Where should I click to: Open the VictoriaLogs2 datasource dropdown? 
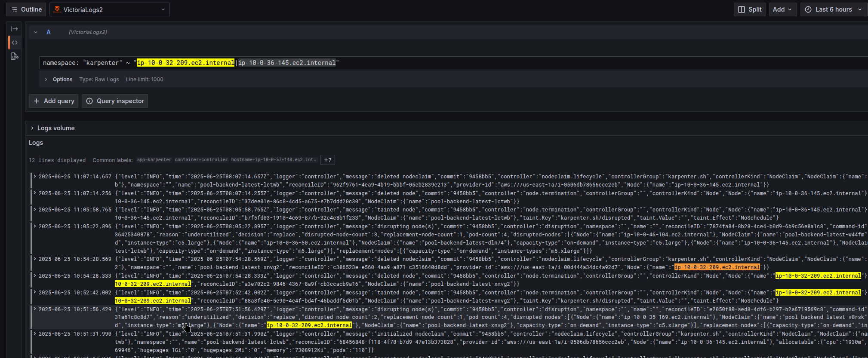pyautogui.click(x=110, y=9)
